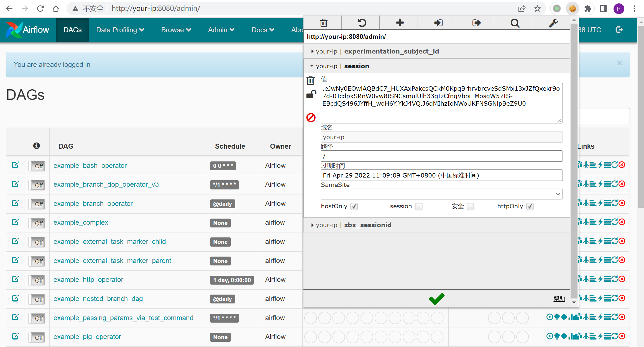644x347 pixels.
Task: Click the green checkmark to save cookie
Action: (436, 299)
